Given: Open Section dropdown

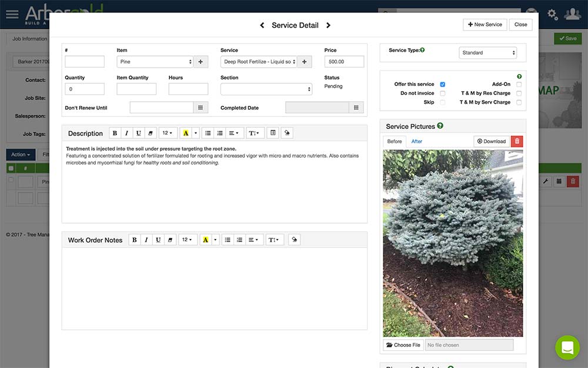Looking at the screenshot, I should (266, 89).
